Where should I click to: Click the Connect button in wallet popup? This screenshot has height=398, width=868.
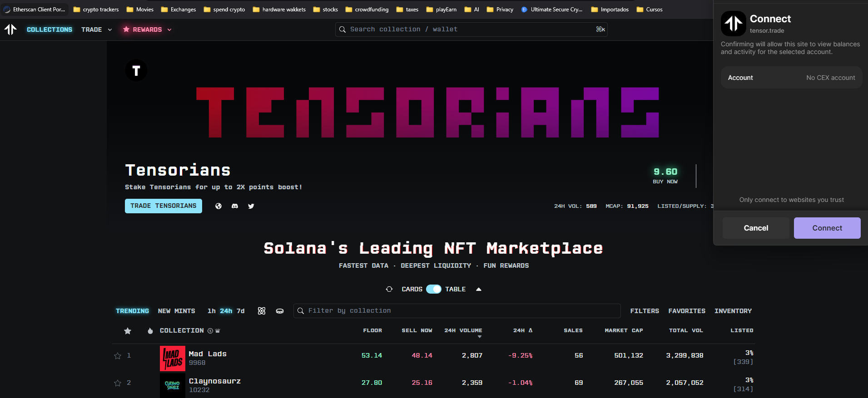(827, 228)
